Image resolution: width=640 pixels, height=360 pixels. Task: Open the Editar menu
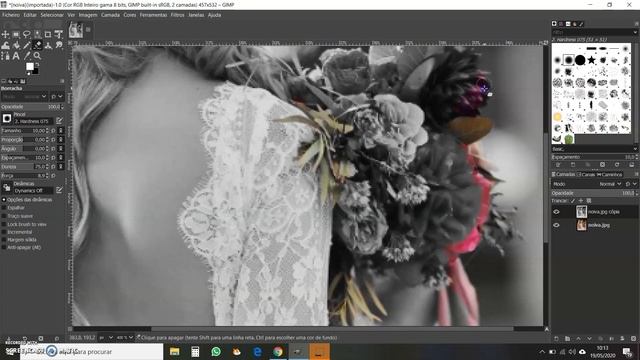point(30,15)
